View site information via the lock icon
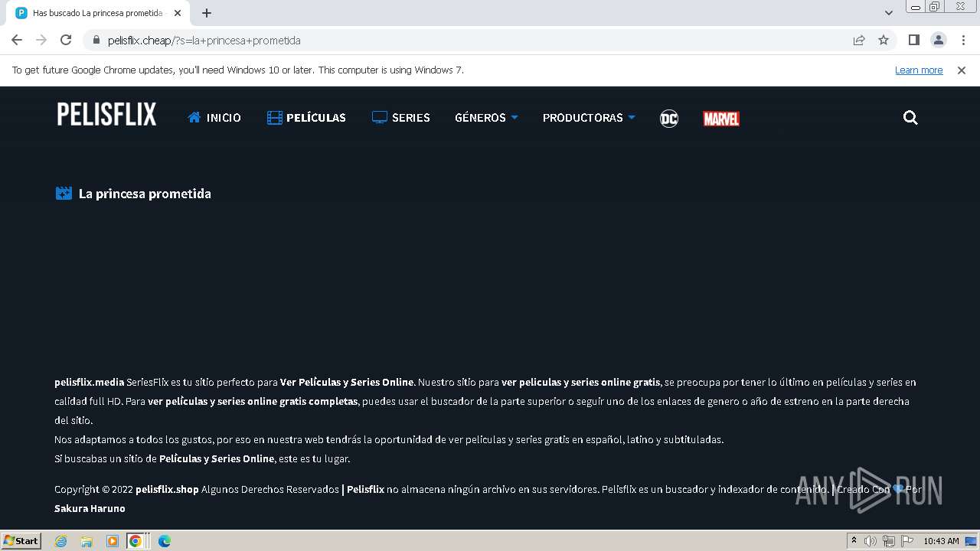 96,41
